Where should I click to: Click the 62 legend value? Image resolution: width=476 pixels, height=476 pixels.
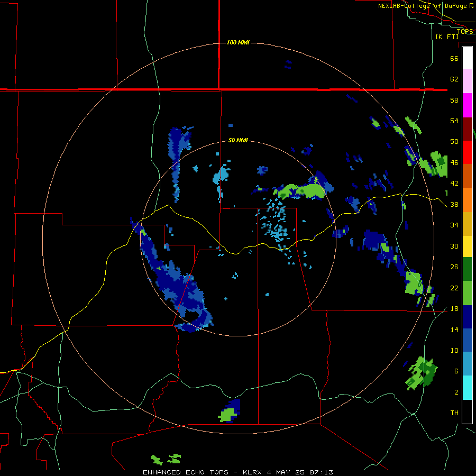[x=454, y=79]
